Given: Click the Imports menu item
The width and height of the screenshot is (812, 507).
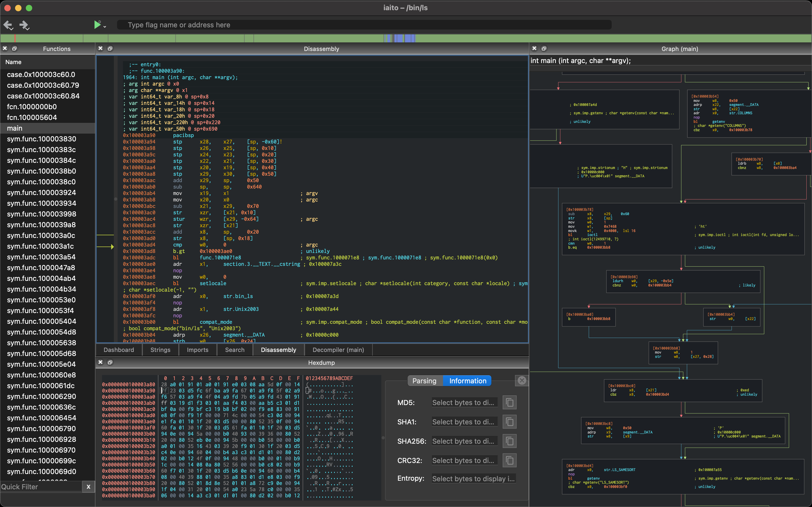Looking at the screenshot, I should click(x=198, y=349).
